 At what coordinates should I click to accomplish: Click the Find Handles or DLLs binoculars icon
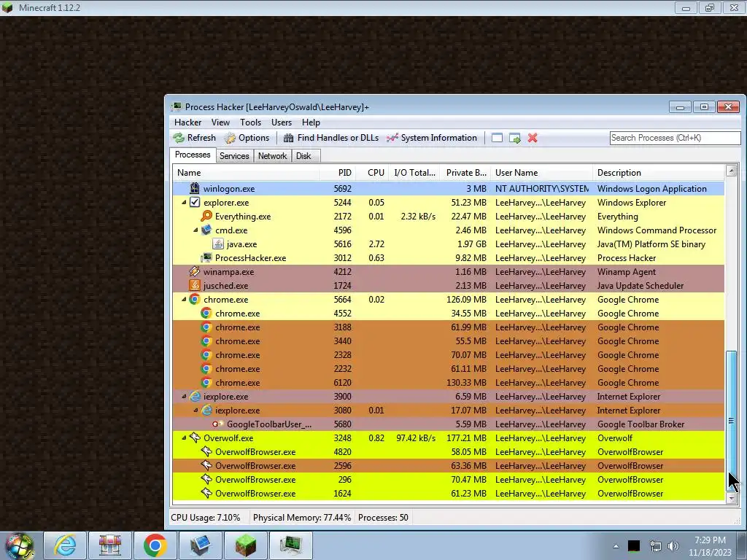click(x=288, y=138)
